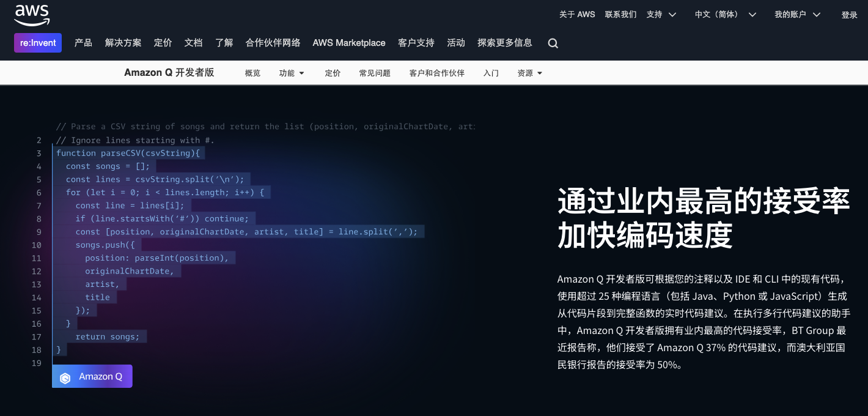Screen dimensions: 868x416
Task: Open the 联系我们 link
Action: (620, 15)
